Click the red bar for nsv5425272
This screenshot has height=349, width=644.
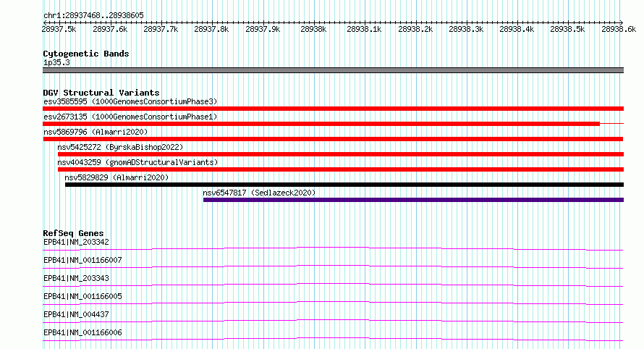pos(341,154)
